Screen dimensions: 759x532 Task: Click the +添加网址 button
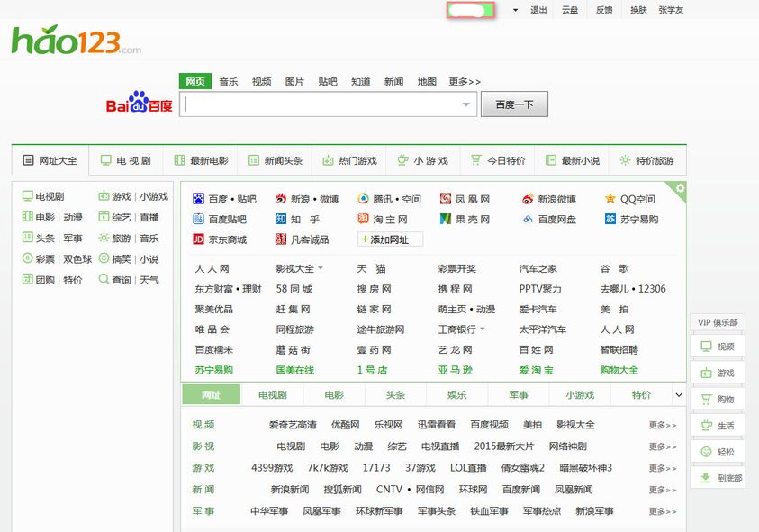pyautogui.click(x=390, y=239)
